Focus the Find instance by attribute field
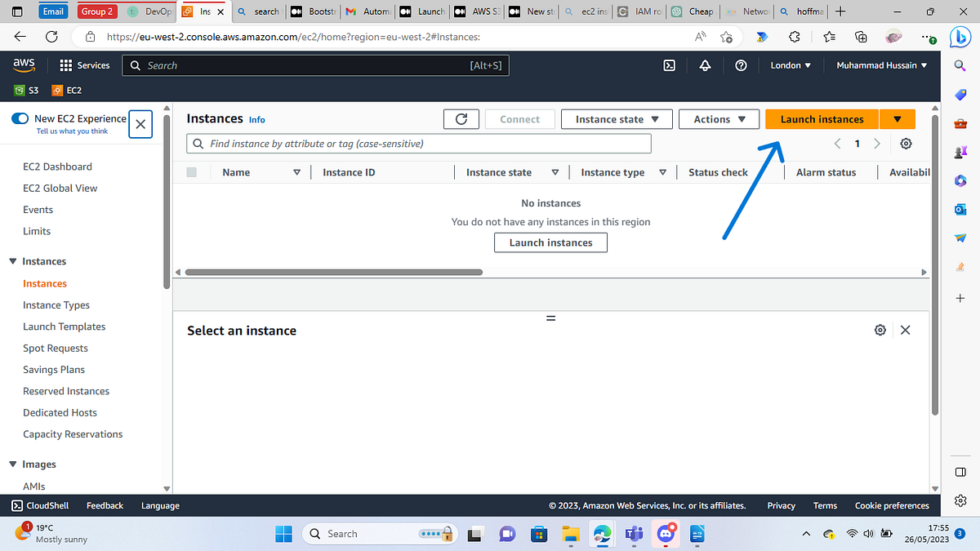 [x=419, y=144]
